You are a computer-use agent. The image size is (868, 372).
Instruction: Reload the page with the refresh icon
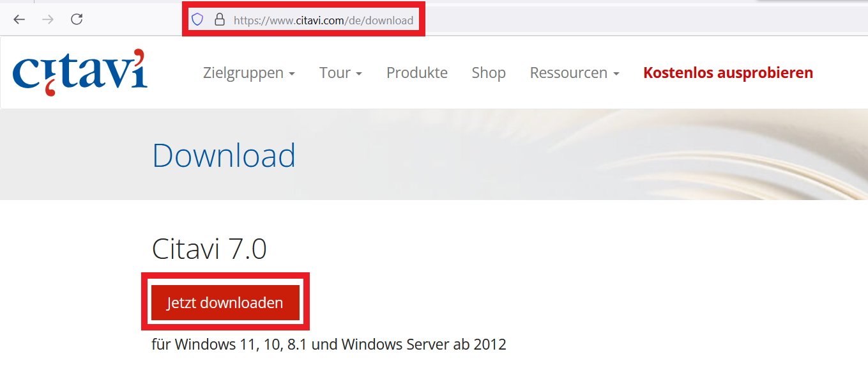pyautogui.click(x=77, y=19)
